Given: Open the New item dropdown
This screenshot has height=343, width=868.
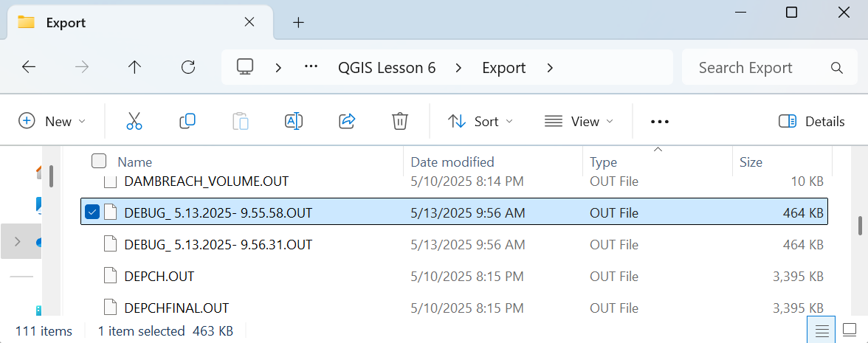Looking at the screenshot, I should 52,122.
